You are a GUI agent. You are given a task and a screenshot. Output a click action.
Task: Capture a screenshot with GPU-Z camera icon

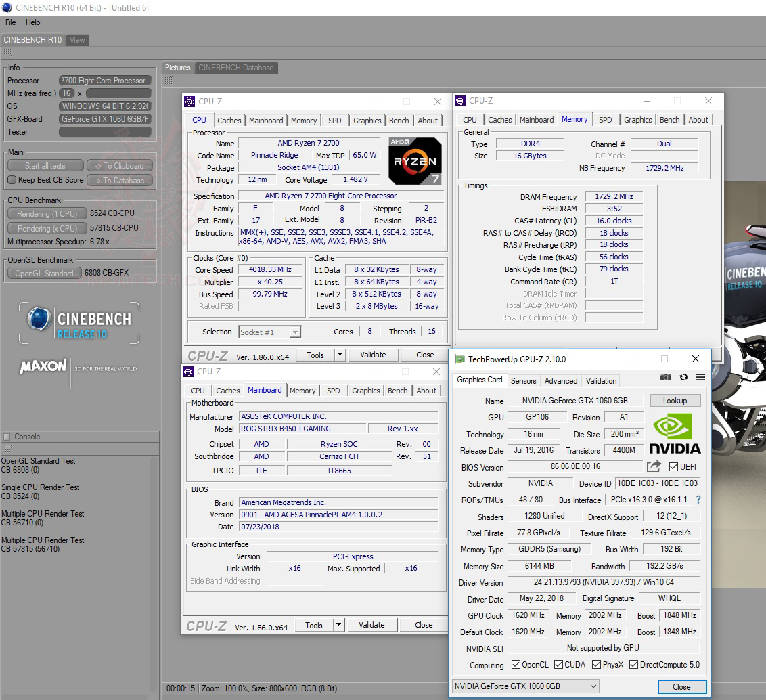coord(666,377)
